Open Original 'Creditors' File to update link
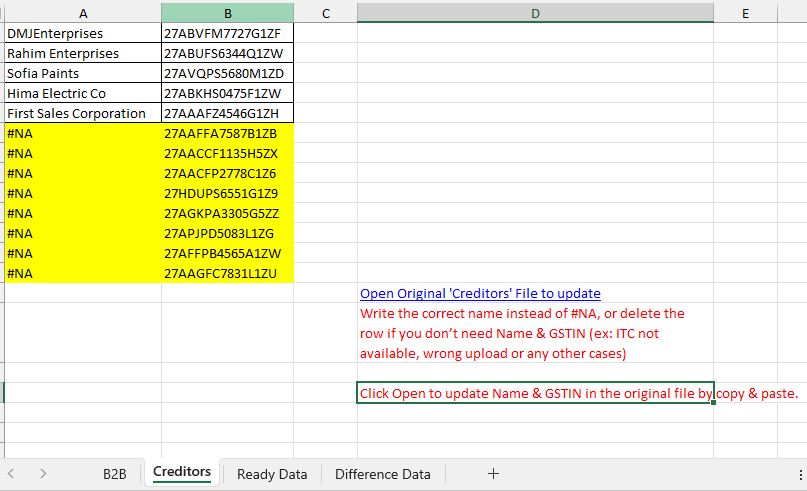Image resolution: width=807 pixels, height=491 pixels. [x=480, y=294]
